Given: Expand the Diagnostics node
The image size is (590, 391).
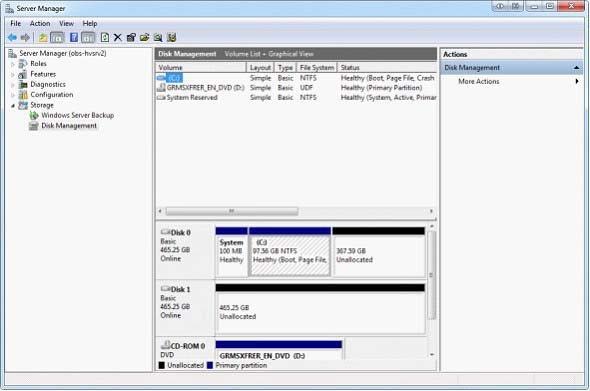Looking at the screenshot, I should pos(13,85).
